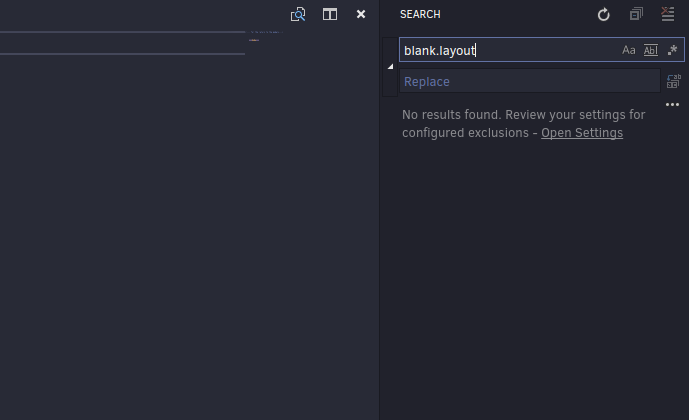Refresh the search results
The height and width of the screenshot is (420, 689).
[604, 14]
